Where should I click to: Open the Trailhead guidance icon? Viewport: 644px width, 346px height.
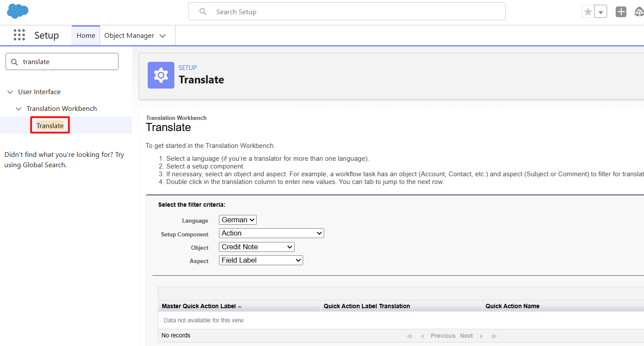click(639, 12)
